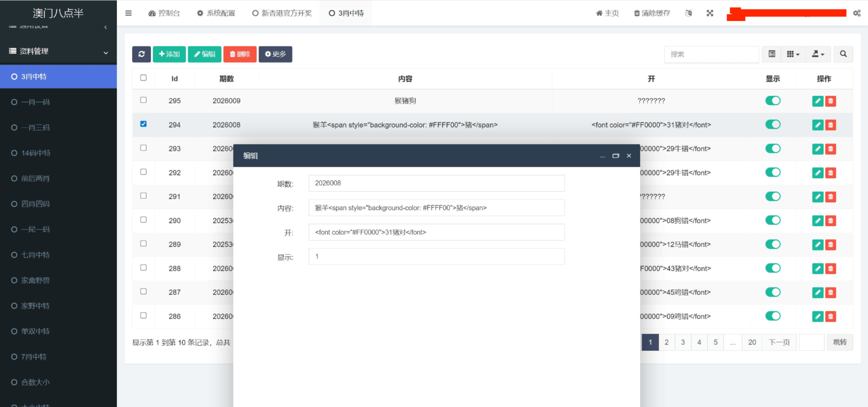Open 一肖一码 in the sidebar
The height and width of the screenshot is (407, 868).
pyautogui.click(x=35, y=102)
